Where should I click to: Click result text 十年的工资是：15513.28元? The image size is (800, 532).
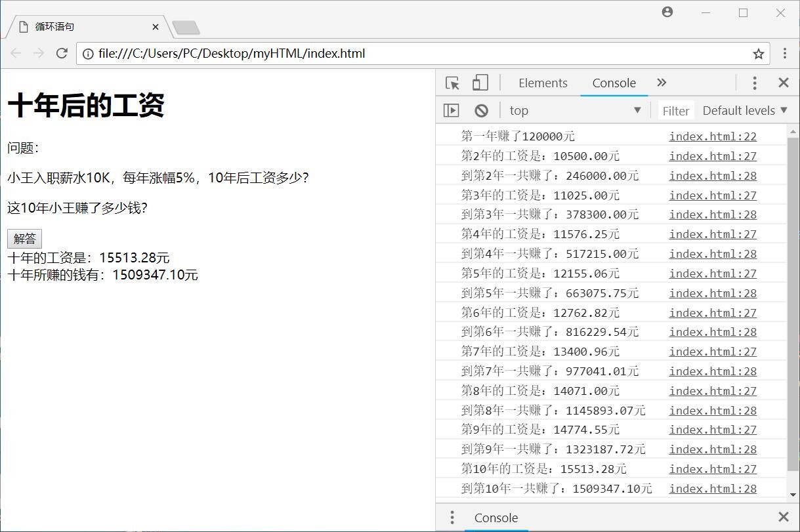click(89, 258)
